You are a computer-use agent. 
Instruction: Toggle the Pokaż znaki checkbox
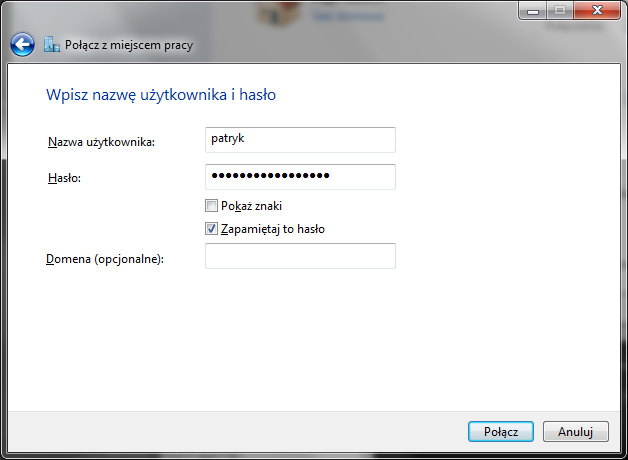[211, 206]
